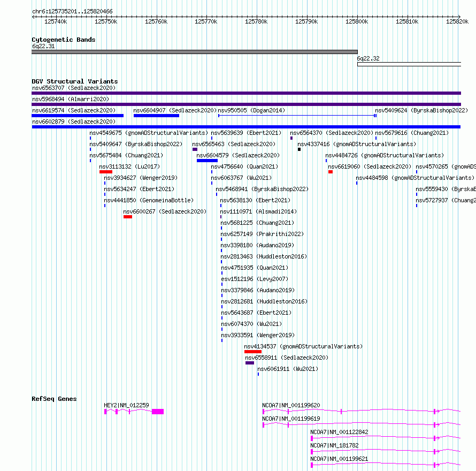The image size is (476, 471).
Task: Click the nsv4484726 (gnomADStructuralVariants) label
Action: point(385,155)
